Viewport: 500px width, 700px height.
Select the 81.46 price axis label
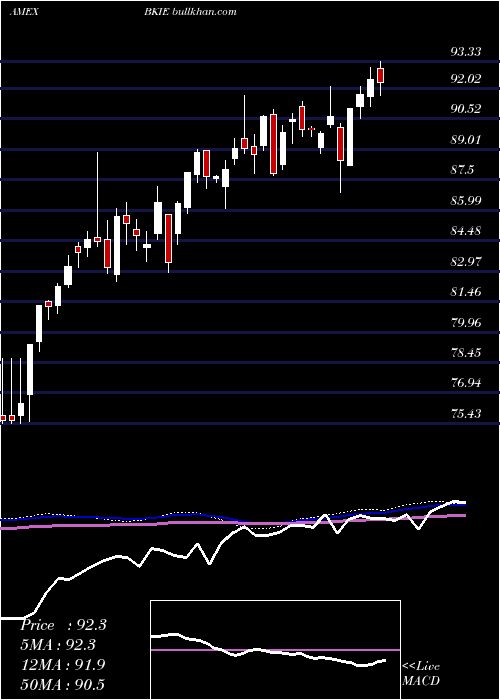(x=466, y=292)
